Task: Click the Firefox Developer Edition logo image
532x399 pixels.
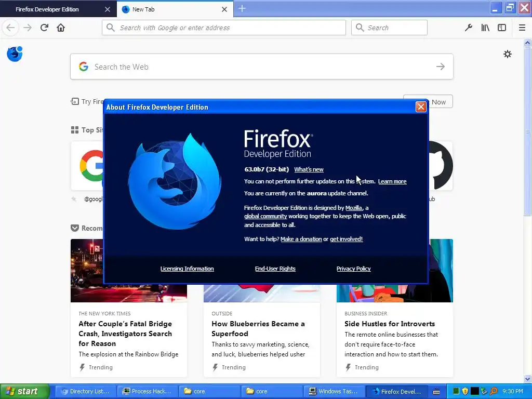Action: (175, 181)
